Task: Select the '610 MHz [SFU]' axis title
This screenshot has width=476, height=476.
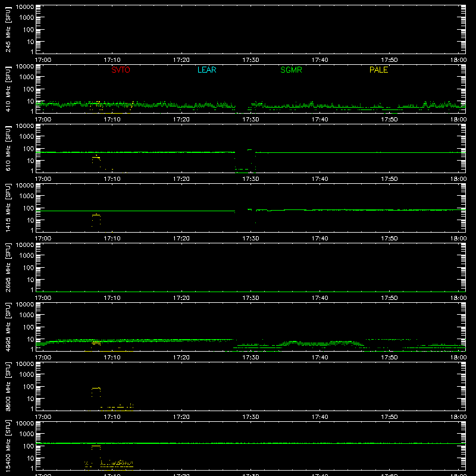Action: point(8,149)
